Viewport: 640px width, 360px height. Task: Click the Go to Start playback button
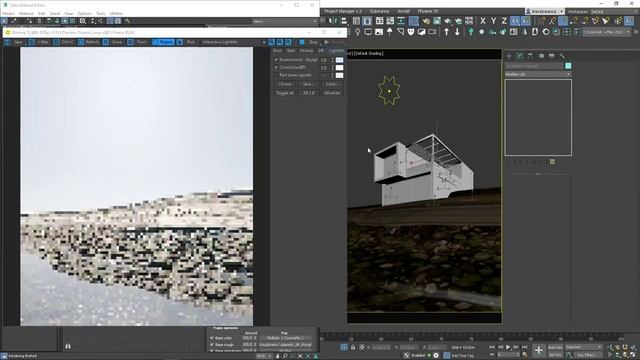click(492, 347)
